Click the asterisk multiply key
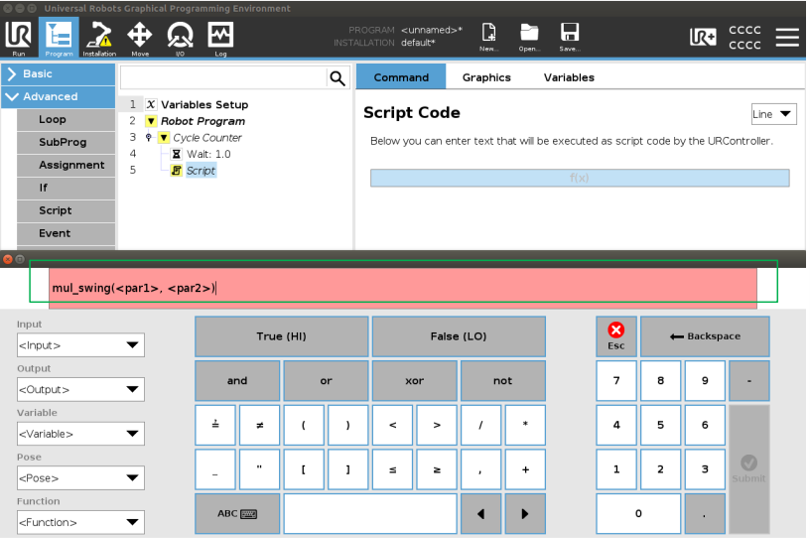This screenshot has width=810, height=538. [525, 425]
